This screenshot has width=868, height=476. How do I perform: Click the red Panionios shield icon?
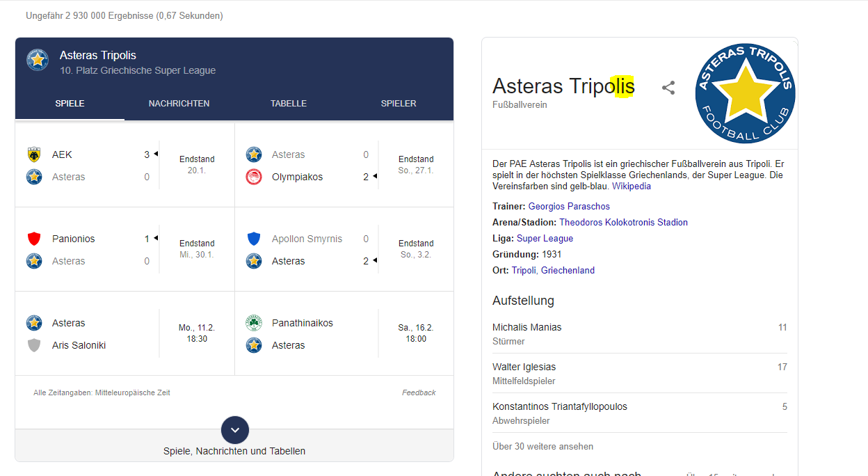[34, 239]
